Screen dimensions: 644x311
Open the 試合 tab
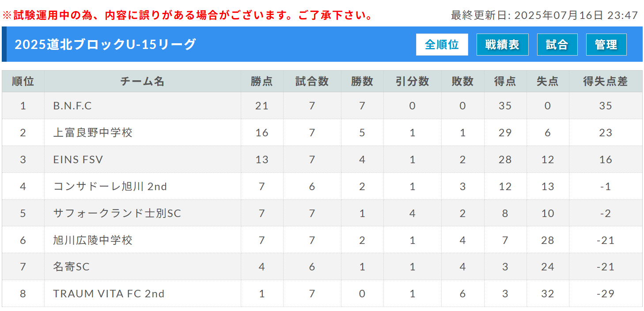click(557, 45)
